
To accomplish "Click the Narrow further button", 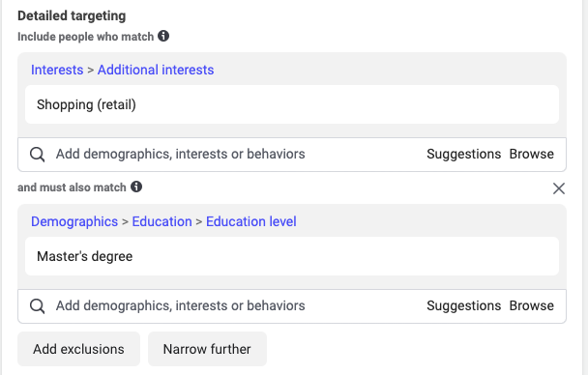I will (x=207, y=349).
